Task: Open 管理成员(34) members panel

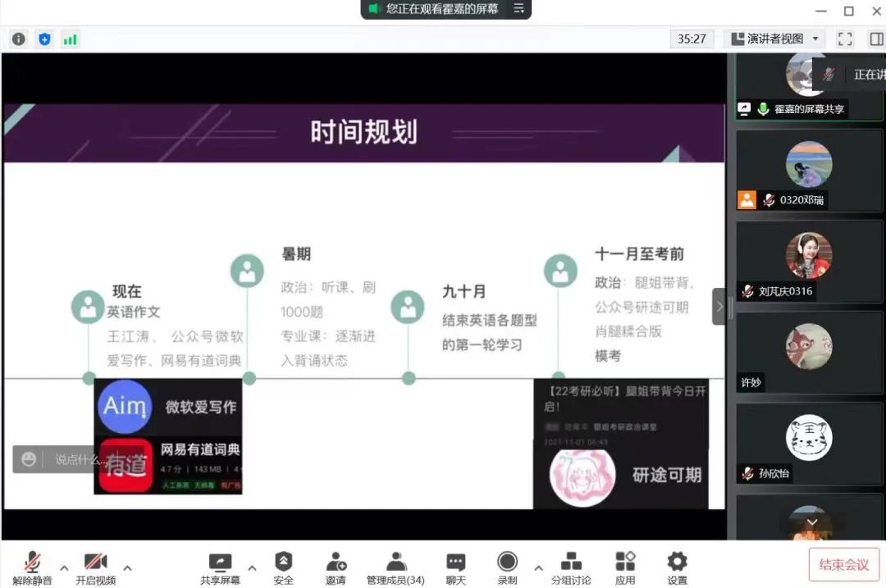Action: (x=395, y=567)
